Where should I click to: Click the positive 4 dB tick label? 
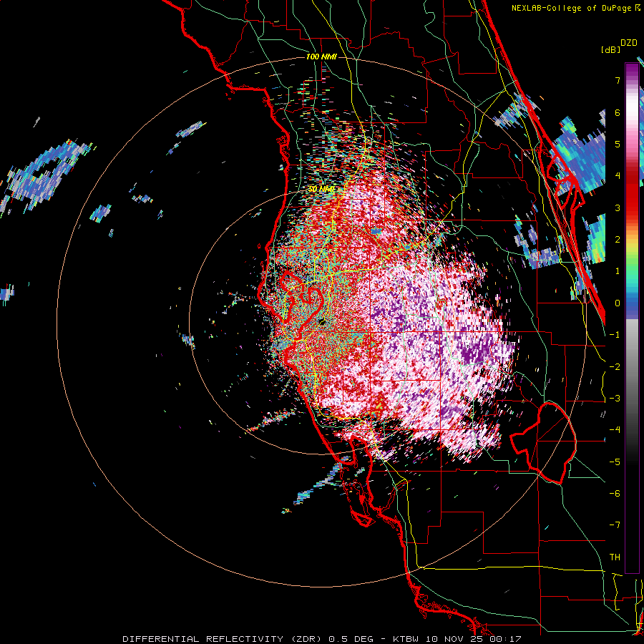point(618,176)
